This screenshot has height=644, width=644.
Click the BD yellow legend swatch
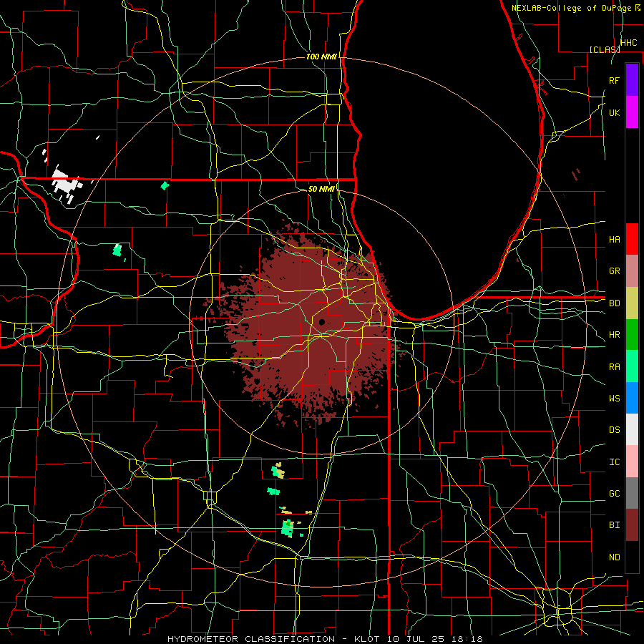(632, 303)
